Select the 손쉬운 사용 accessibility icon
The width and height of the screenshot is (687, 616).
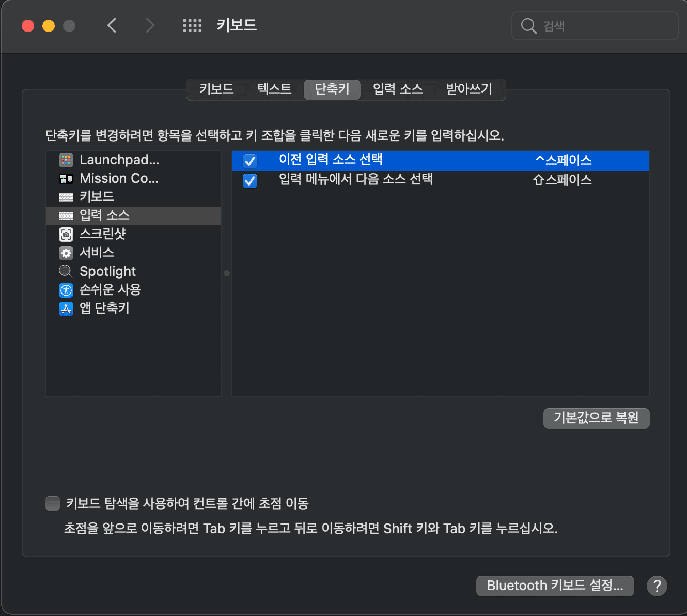(x=66, y=290)
